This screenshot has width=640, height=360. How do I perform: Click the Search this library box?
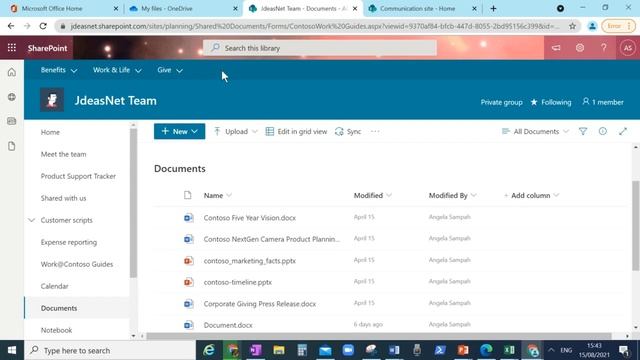click(320, 48)
